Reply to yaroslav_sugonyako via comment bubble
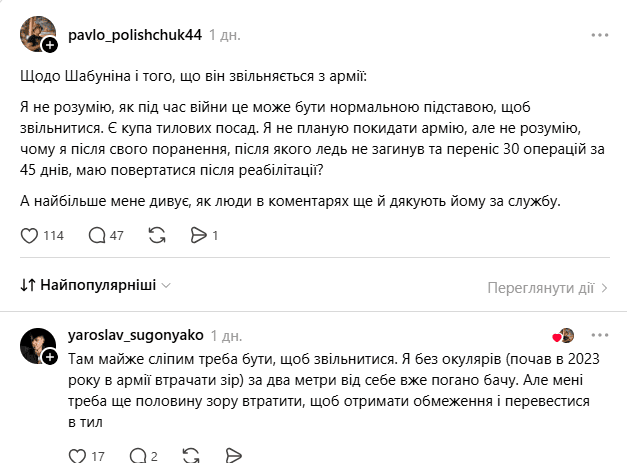The image size is (627, 463). click(138, 456)
